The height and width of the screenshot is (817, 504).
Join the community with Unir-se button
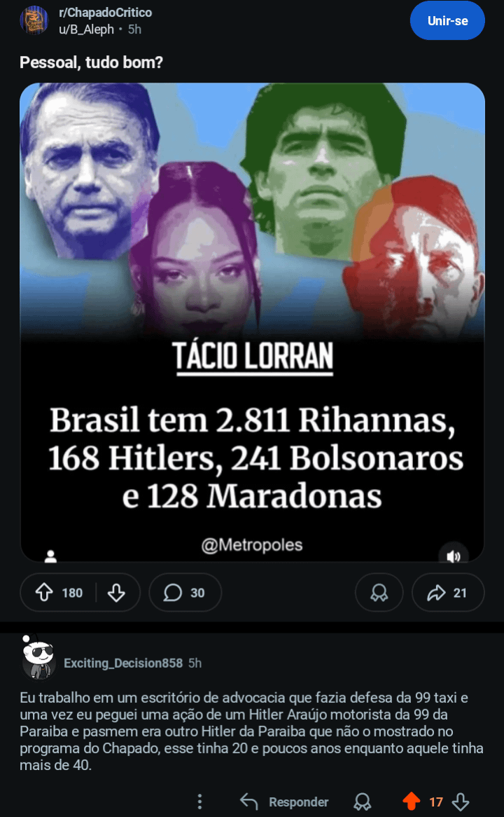[x=447, y=21]
